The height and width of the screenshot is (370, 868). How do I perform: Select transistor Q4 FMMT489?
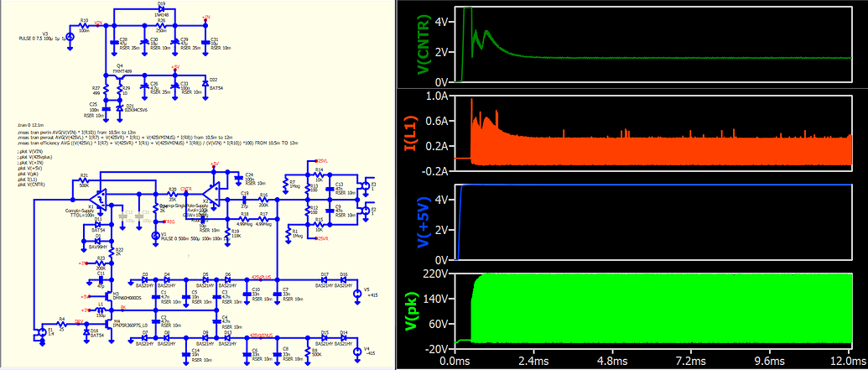tap(119, 79)
